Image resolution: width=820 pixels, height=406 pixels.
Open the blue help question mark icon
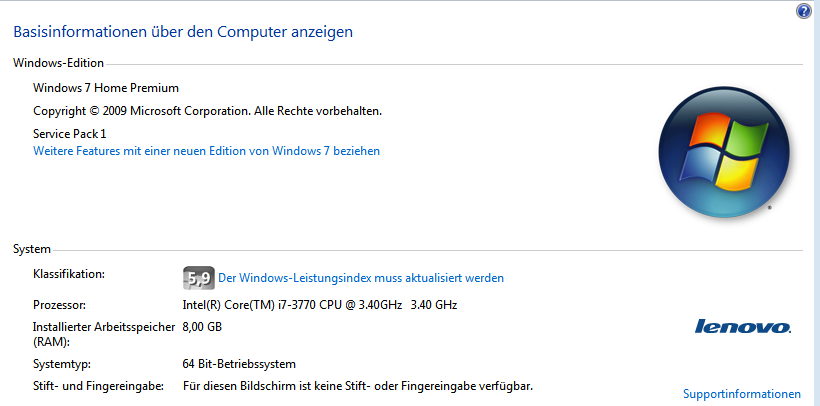(x=804, y=12)
